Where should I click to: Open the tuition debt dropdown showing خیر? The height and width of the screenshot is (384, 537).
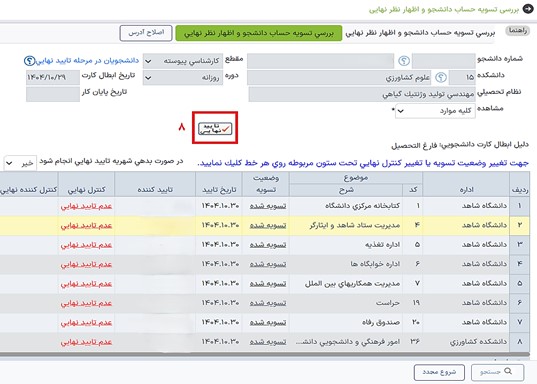click(x=20, y=163)
